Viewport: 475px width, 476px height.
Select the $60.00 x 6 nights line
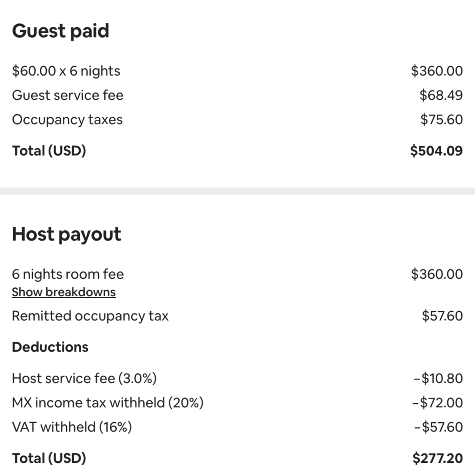[x=66, y=71]
